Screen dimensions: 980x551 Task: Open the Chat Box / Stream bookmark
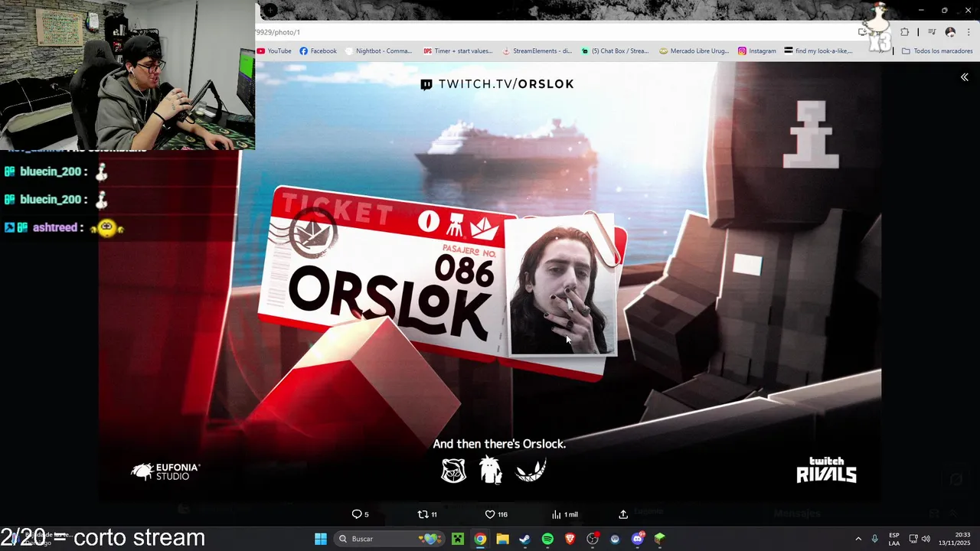click(x=615, y=51)
